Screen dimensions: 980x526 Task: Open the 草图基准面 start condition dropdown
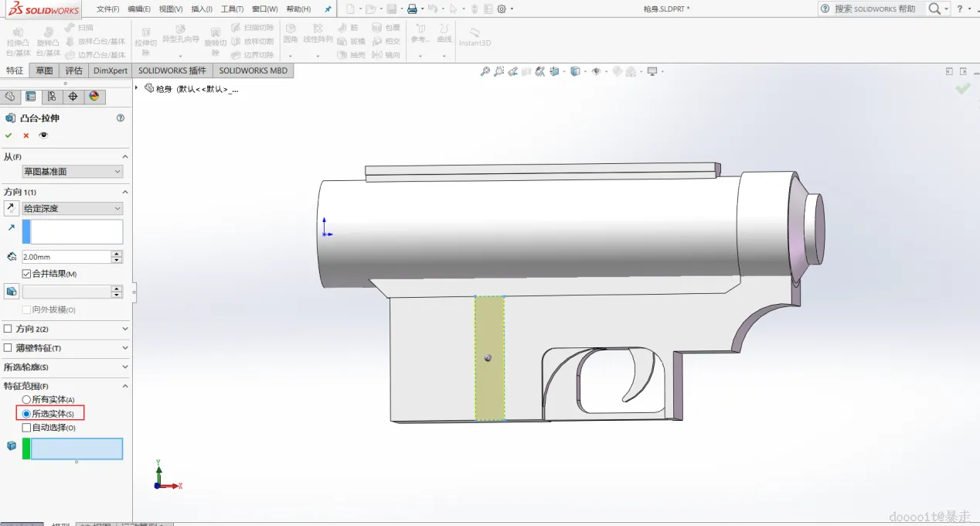tap(73, 172)
